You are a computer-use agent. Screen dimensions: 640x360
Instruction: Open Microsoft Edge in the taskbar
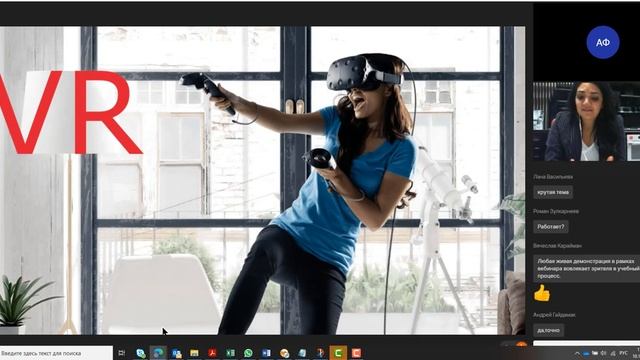click(158, 353)
